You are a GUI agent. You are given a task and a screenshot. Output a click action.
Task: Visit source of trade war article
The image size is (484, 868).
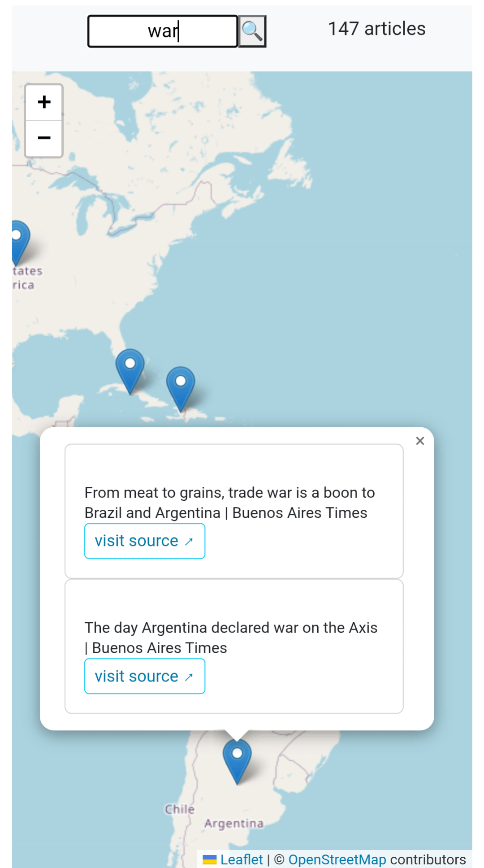tap(145, 541)
